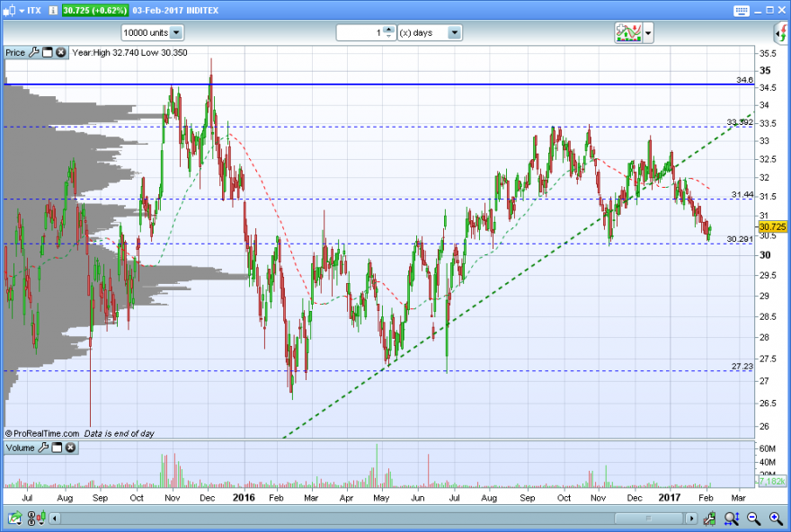The width and height of the screenshot is (791, 532).
Task: Click the indicators and trading systems icon
Action: click(x=628, y=32)
